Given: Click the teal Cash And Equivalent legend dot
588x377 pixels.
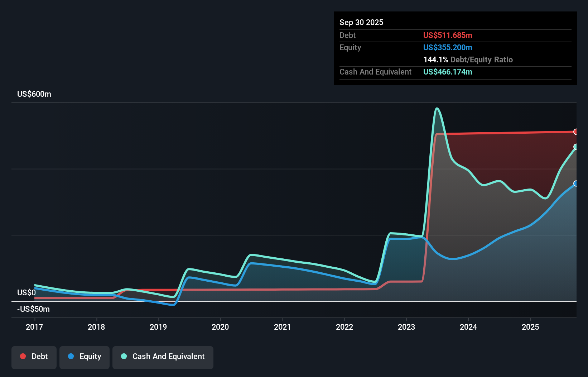Looking at the screenshot, I should click(124, 356).
